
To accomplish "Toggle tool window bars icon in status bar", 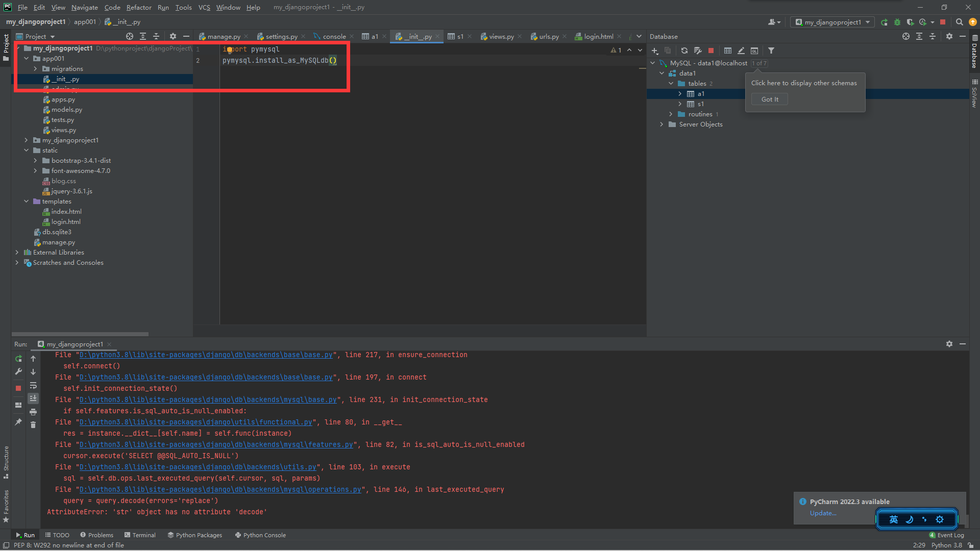I will [x=6, y=545].
